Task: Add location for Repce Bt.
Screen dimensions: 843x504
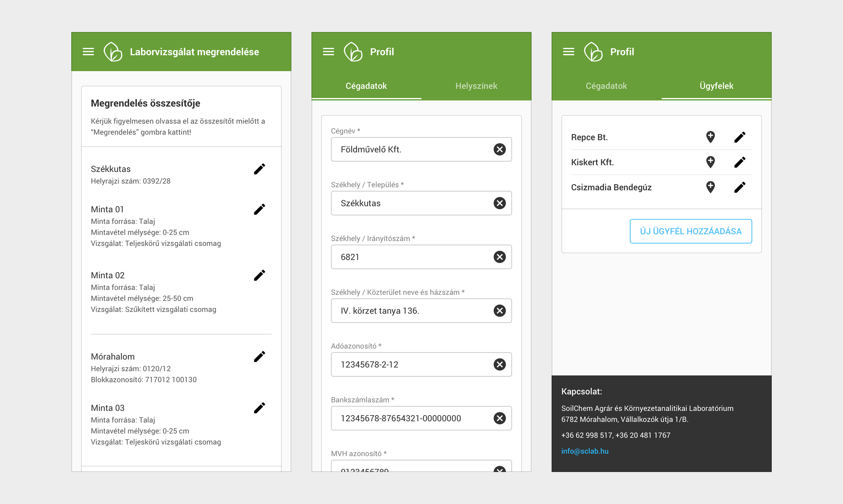Action: pos(710,137)
